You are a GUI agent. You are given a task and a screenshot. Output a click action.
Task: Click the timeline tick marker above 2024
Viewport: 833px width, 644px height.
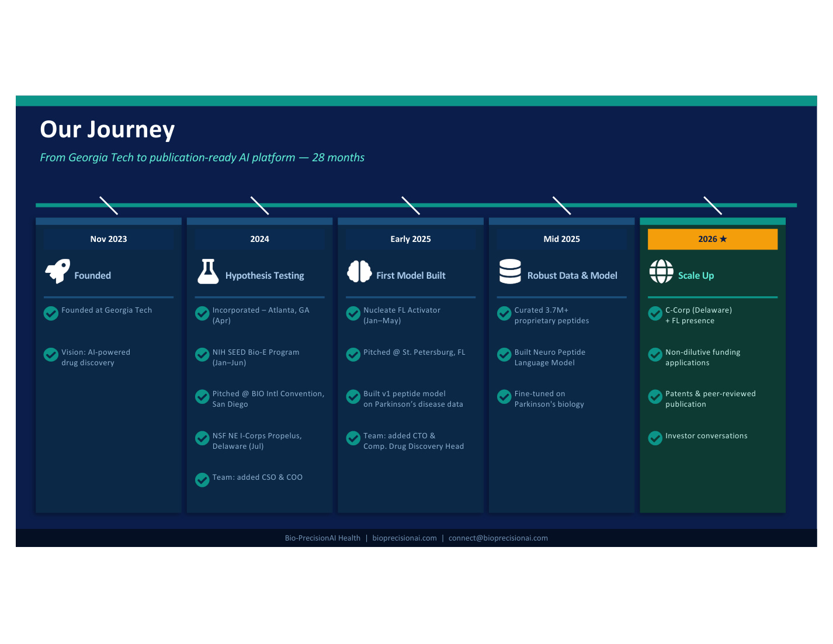click(x=259, y=205)
